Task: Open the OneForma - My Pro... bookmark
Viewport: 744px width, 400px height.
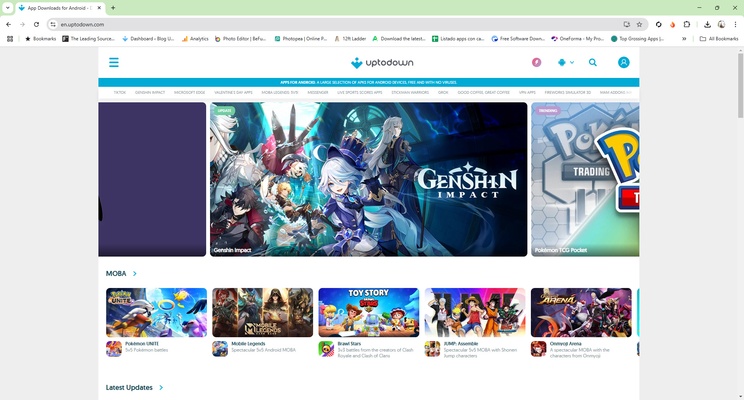Action: point(577,39)
